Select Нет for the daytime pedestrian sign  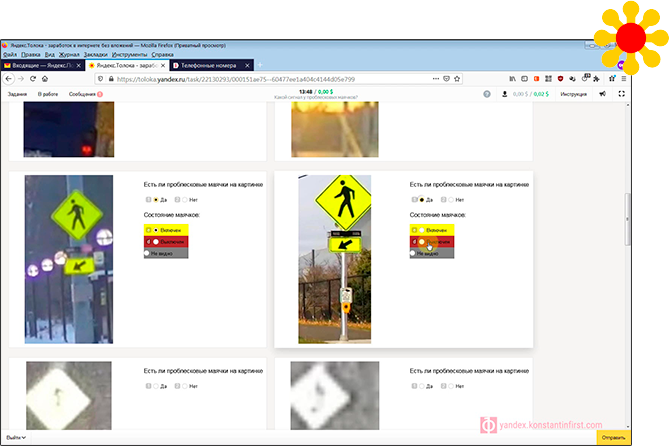(451, 200)
